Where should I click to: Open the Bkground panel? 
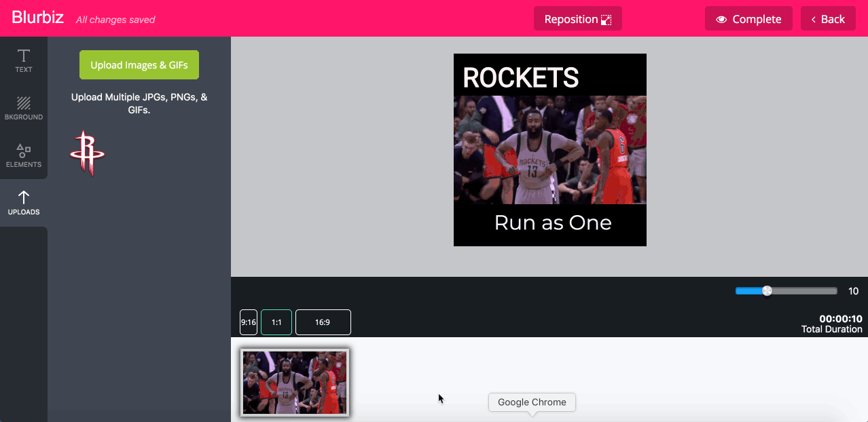pos(24,108)
